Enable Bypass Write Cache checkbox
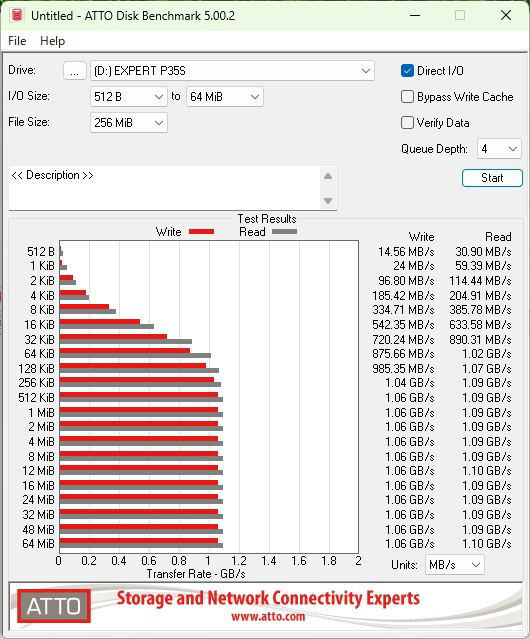Screen dimensions: 530x639 (x=407, y=97)
